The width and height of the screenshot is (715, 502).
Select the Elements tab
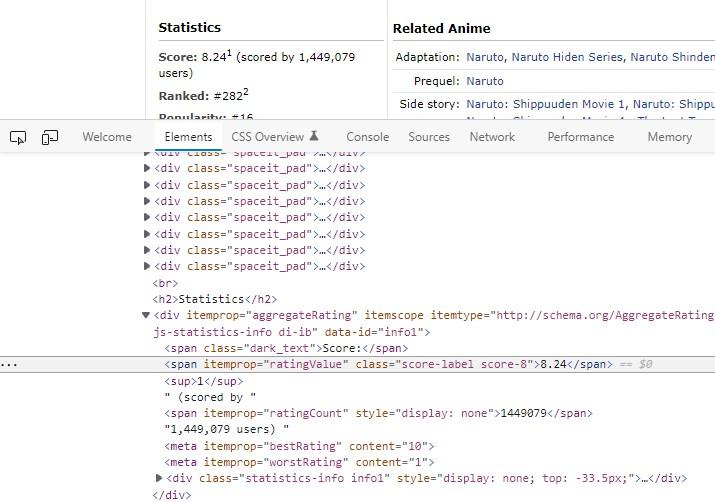tap(188, 137)
